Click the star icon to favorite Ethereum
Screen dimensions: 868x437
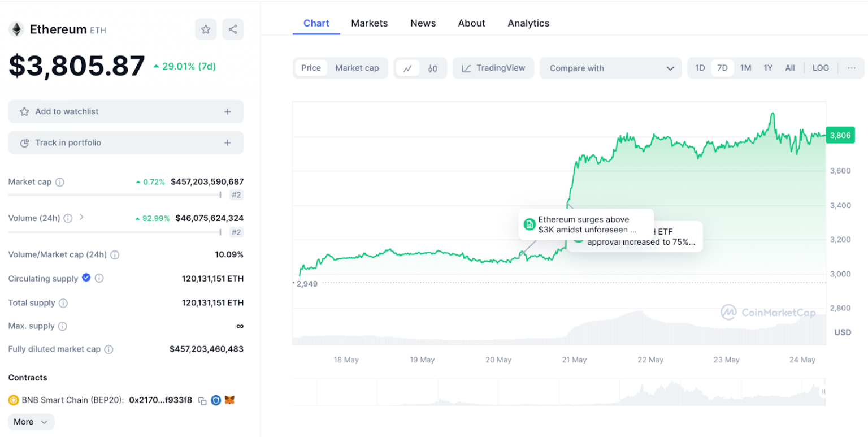[x=206, y=29]
